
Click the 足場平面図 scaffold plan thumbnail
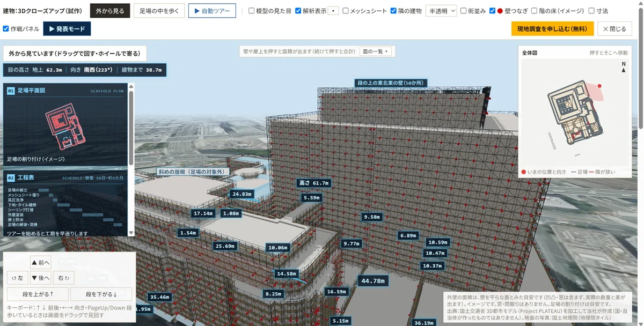click(66, 127)
